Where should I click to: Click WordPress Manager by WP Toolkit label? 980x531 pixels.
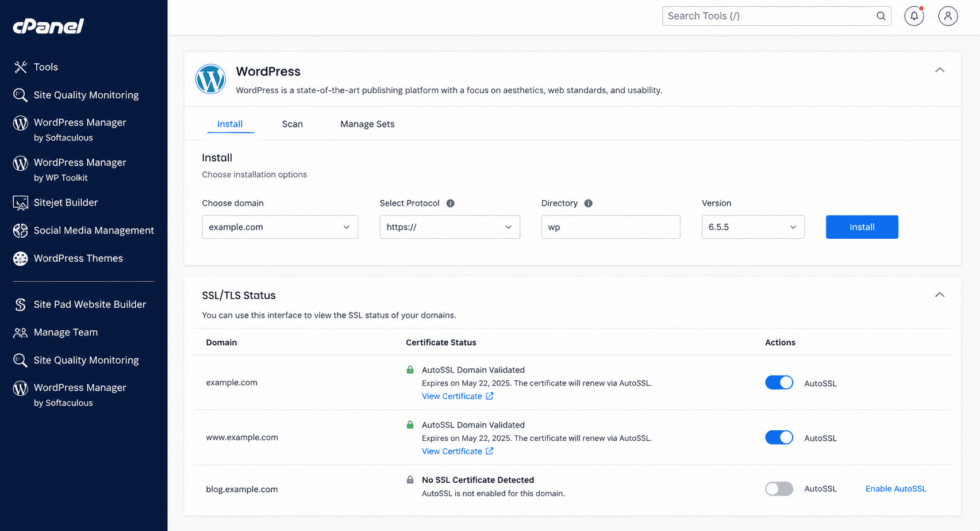(x=80, y=170)
